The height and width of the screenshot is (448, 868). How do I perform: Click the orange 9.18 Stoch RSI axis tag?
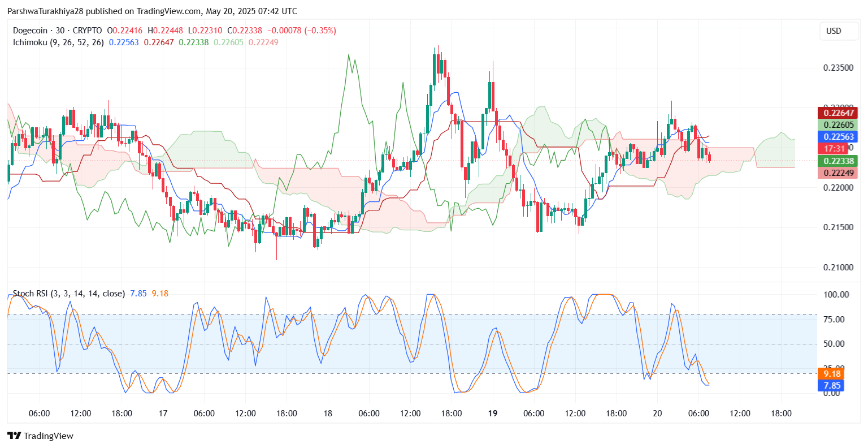pyautogui.click(x=832, y=374)
